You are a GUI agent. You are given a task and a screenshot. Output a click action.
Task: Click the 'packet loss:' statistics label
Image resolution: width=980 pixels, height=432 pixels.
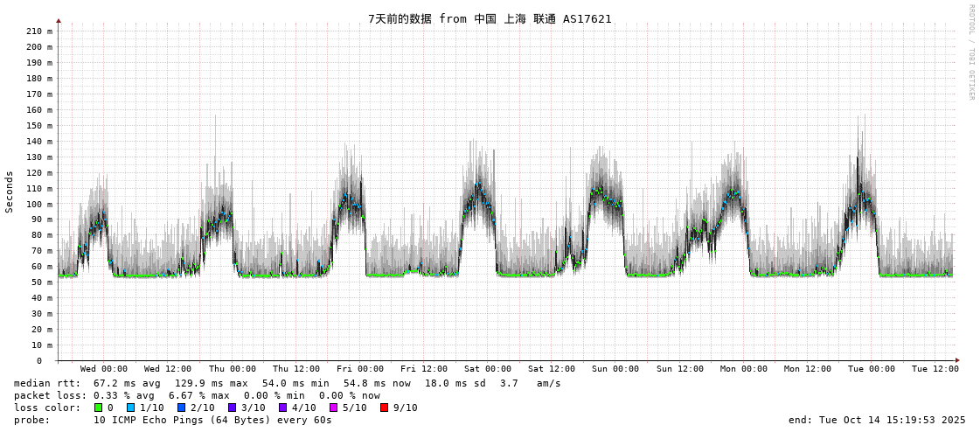point(51,395)
